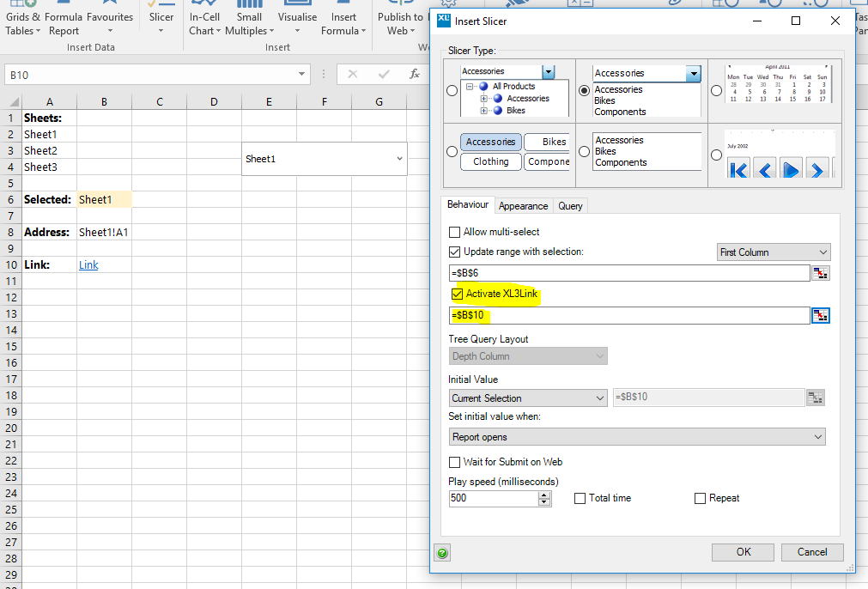868x589 pixels.
Task: Click the green help icon in dialog
Action: [442, 553]
